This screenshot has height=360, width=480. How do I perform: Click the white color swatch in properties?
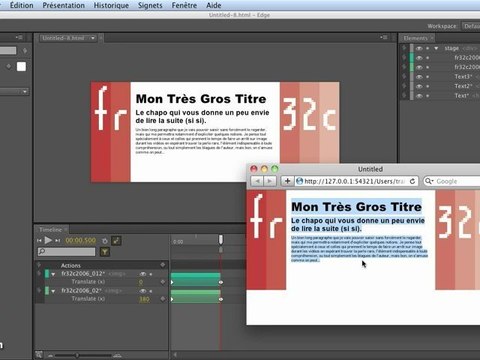[x=21, y=67]
